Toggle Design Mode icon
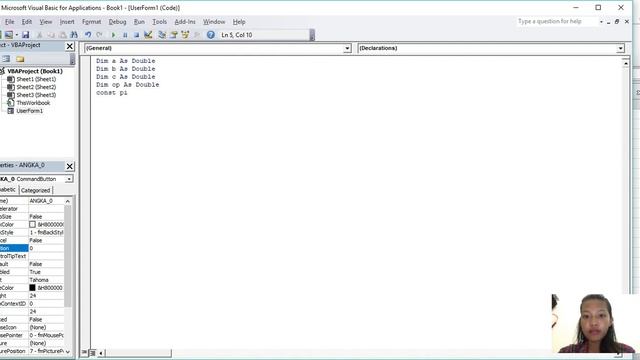Screen dimensions: 640x360 (148, 35)
